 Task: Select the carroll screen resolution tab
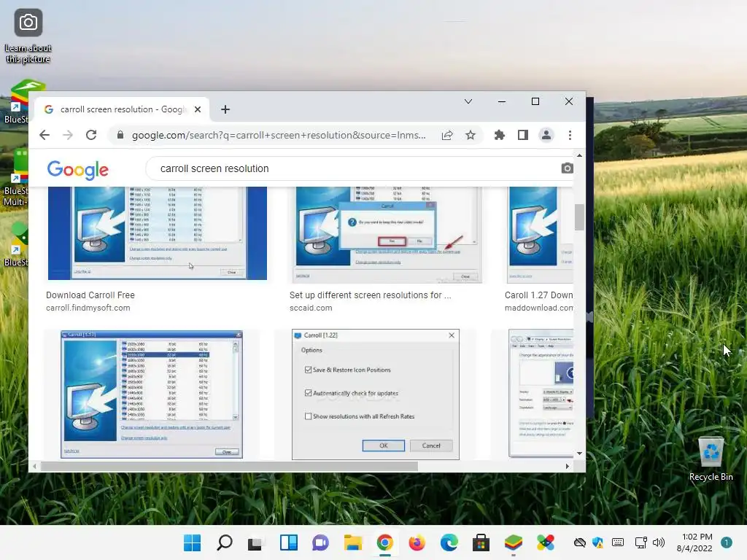(122, 109)
